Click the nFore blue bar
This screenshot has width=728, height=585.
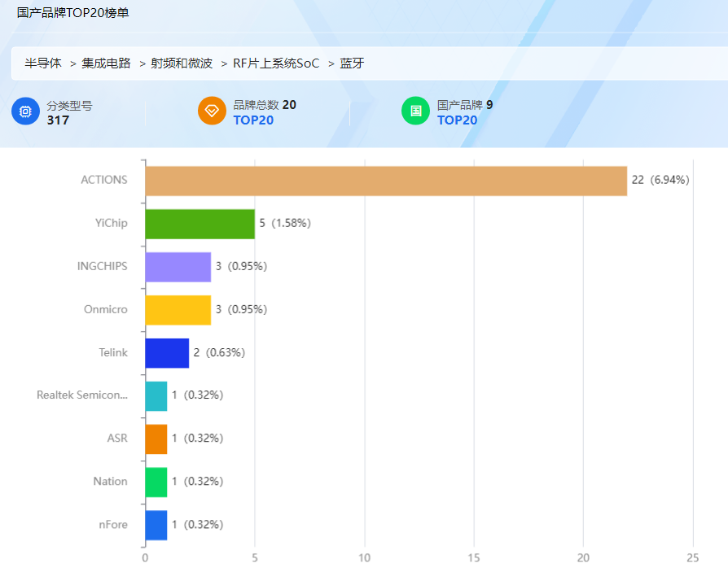(156, 526)
